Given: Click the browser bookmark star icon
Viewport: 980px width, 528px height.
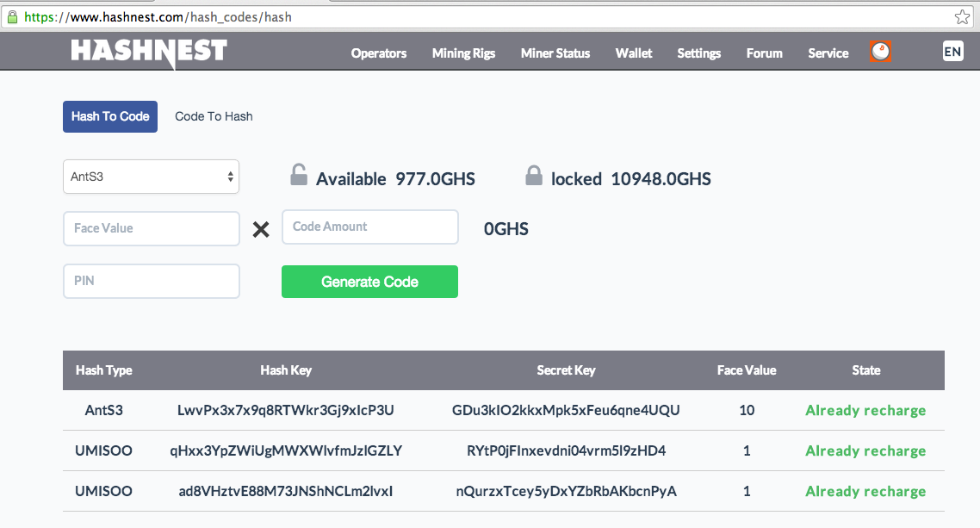Looking at the screenshot, I should (x=962, y=17).
